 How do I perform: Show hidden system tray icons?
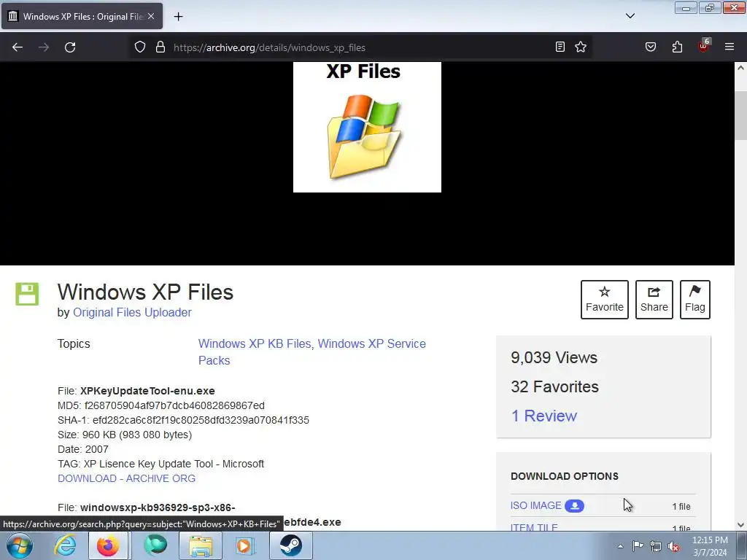[620, 546]
